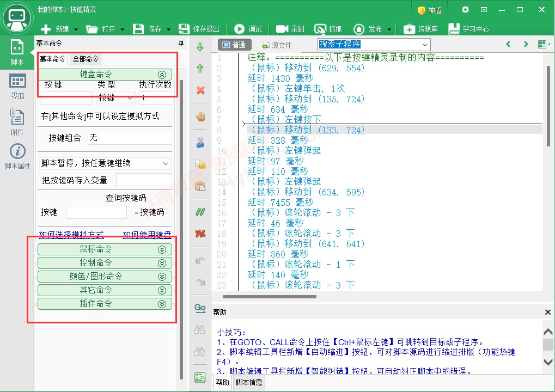
Task: Click the green move-down arrow icon
Action: (x=200, y=47)
